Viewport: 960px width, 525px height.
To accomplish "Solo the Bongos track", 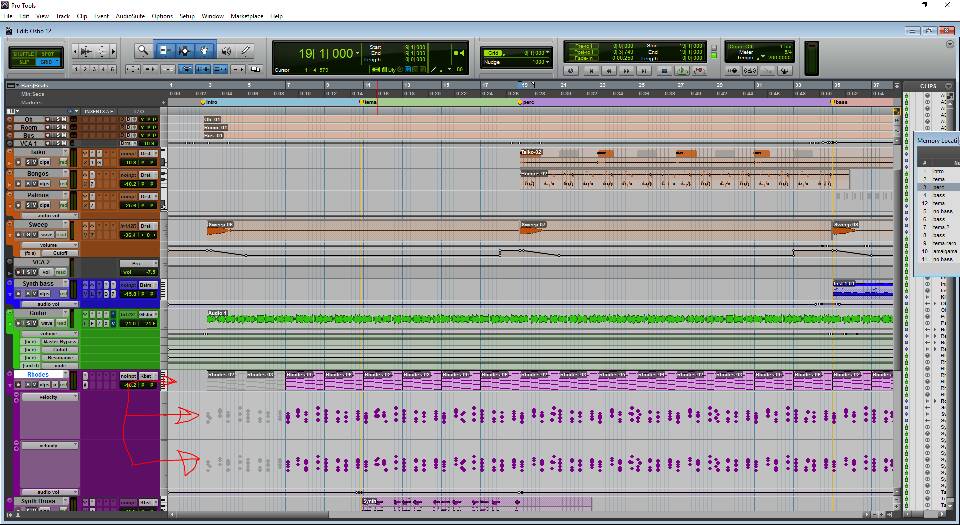I will [x=26, y=184].
